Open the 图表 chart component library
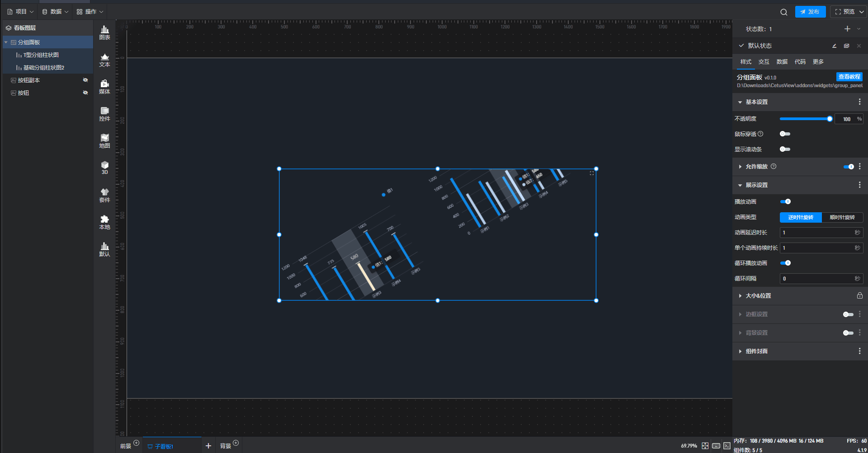The width and height of the screenshot is (868, 453). [x=104, y=33]
